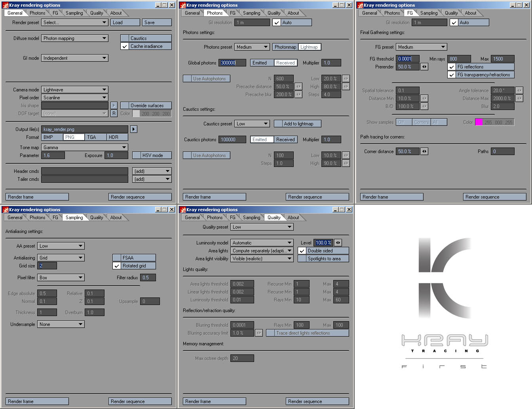
Task: Open the Caustics preset dropdown
Action: coord(252,123)
